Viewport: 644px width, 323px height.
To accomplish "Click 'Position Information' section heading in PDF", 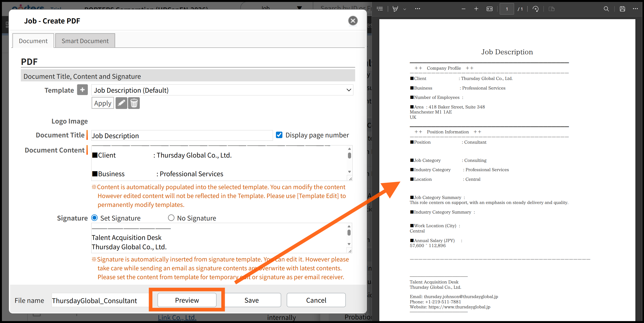I will pos(448,132).
